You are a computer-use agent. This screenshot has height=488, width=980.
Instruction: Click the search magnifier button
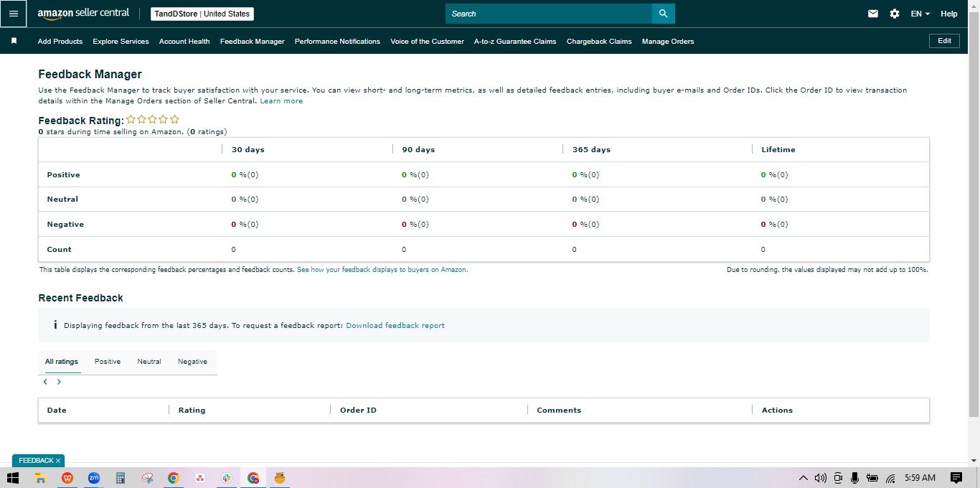tap(663, 14)
